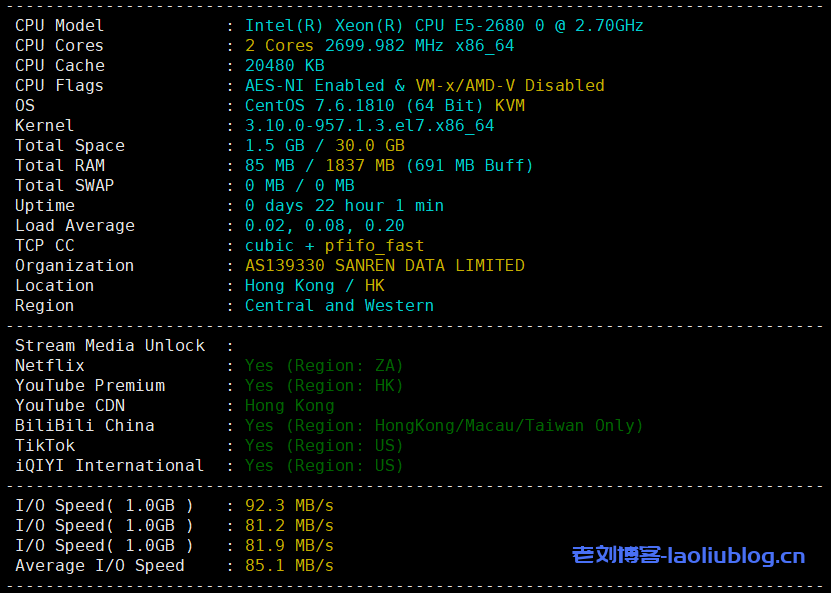The image size is (831, 593).
Task: Click the Uptime 0 days 22 hour value
Action: pyautogui.click(x=344, y=206)
